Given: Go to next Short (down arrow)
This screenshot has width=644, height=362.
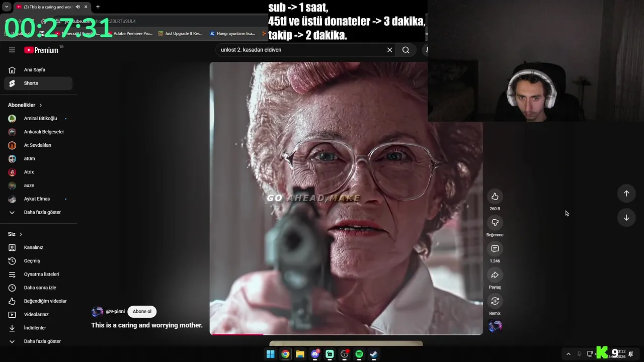Looking at the screenshot, I should (626, 218).
